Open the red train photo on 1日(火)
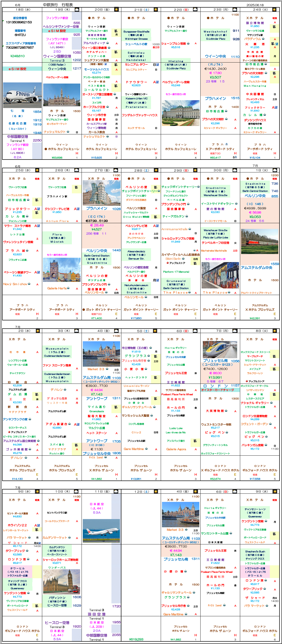 pyautogui.click(x=260, y=241)
